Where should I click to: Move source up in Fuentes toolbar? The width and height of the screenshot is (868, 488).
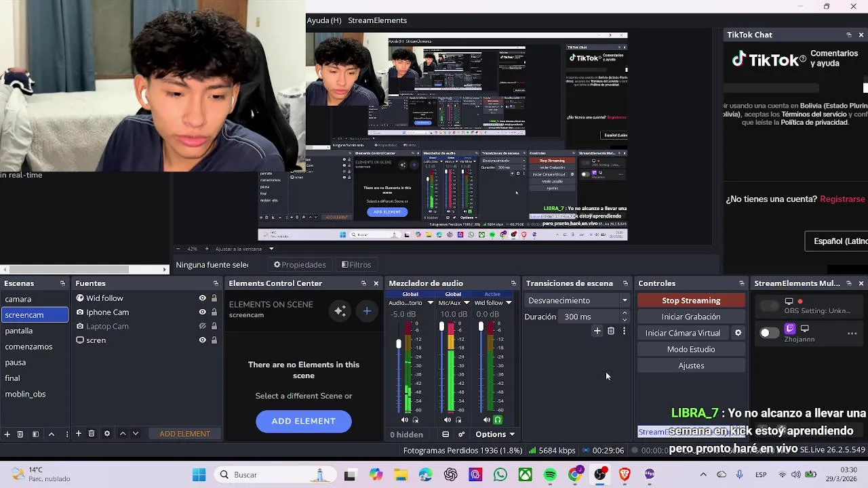[123, 434]
